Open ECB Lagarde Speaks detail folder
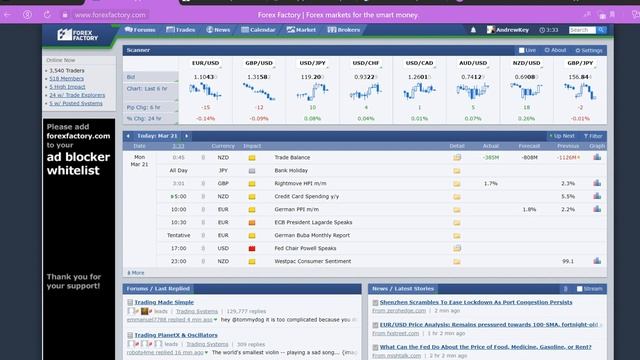The height and width of the screenshot is (360, 640). point(457,223)
